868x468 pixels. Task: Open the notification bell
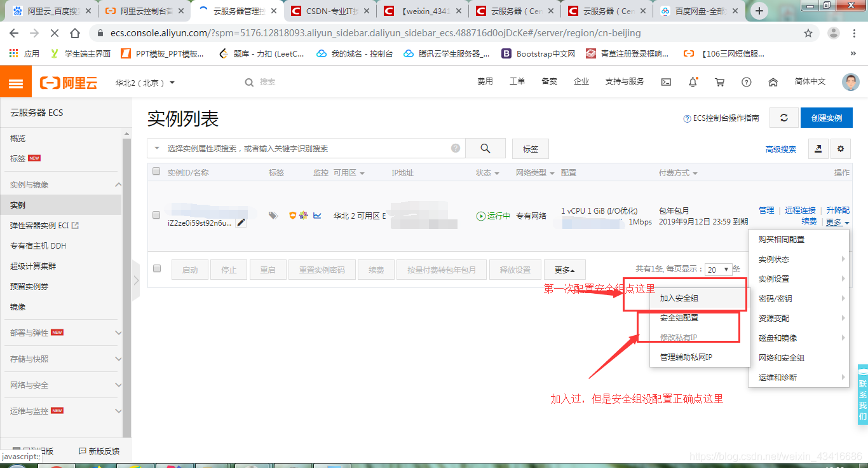pos(693,82)
